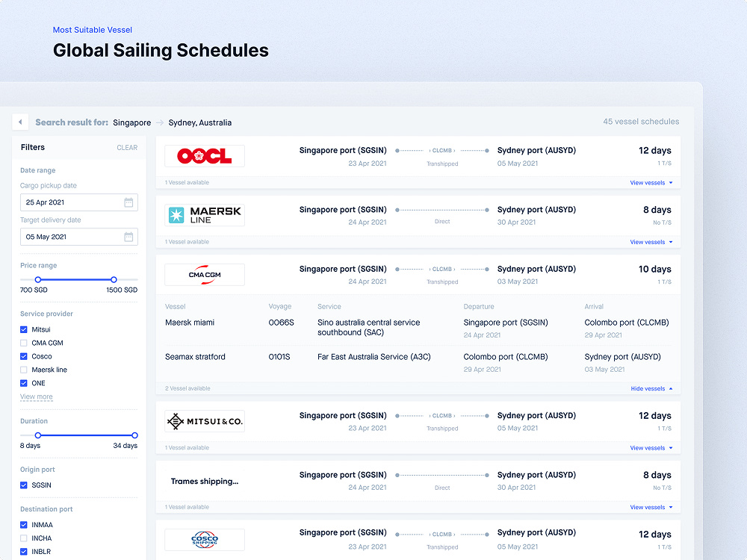This screenshot has width=747, height=560.
Task: Click the 1500 SGD price slider handle
Action: pyautogui.click(x=114, y=279)
